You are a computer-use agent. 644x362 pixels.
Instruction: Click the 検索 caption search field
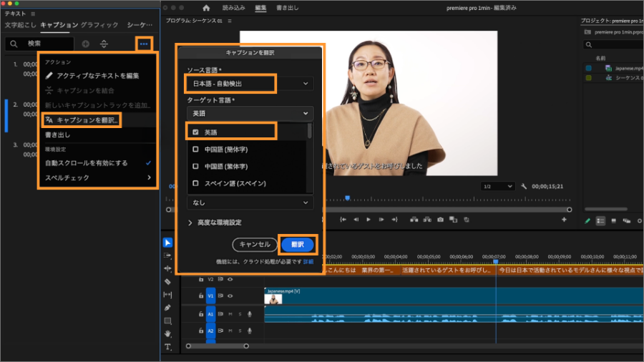click(39, 44)
